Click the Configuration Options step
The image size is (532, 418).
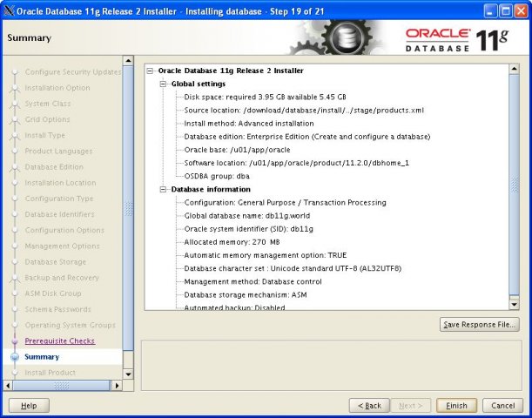[64, 230]
